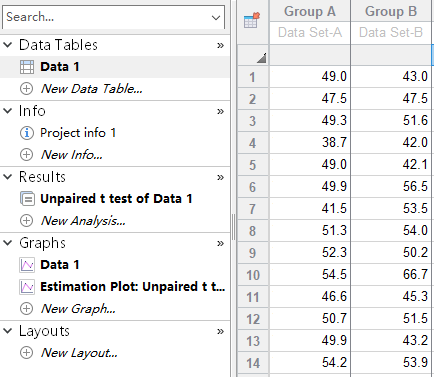The height and width of the screenshot is (377, 434).
Task: Click Group B cell 53.9
Action: (391, 363)
